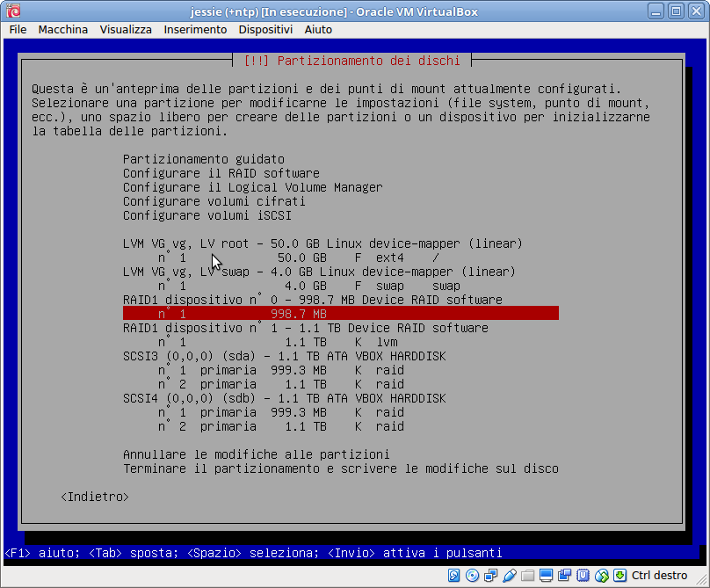Click the shared folders status icon
Screen dimensions: 710x588
coord(527,576)
